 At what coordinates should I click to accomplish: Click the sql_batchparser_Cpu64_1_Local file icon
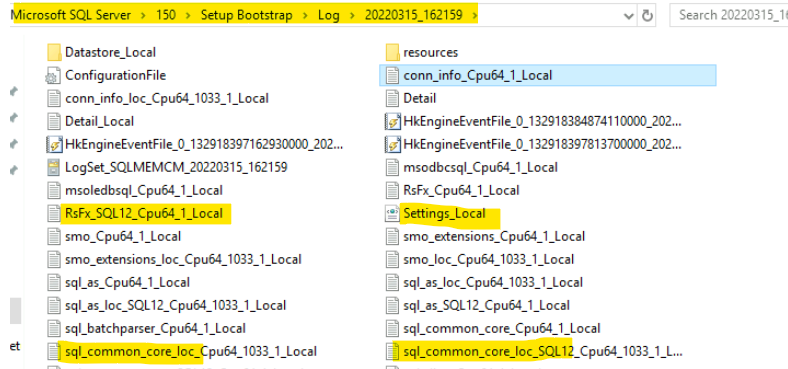[53, 329]
